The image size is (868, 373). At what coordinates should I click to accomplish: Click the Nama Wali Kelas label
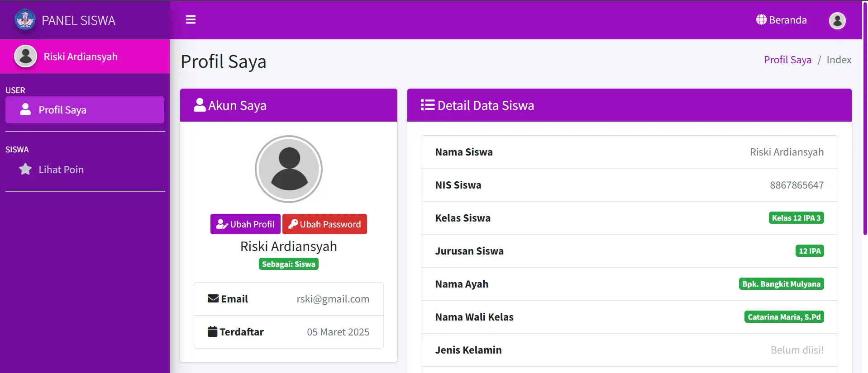point(474,317)
